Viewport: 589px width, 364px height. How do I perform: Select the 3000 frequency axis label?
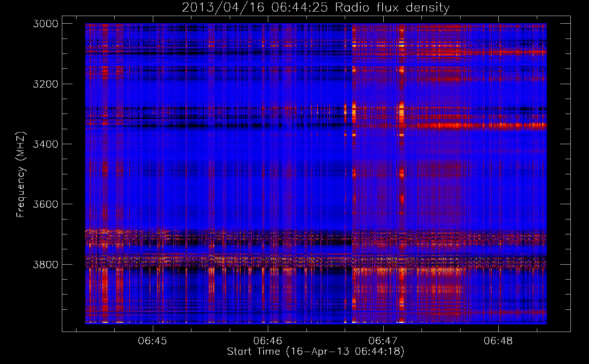[x=46, y=24]
